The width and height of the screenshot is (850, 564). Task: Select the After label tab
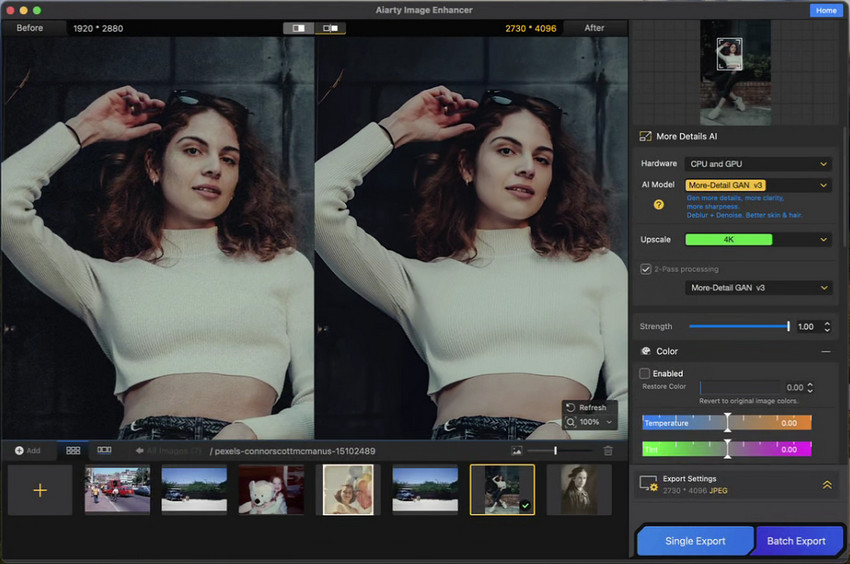point(594,28)
